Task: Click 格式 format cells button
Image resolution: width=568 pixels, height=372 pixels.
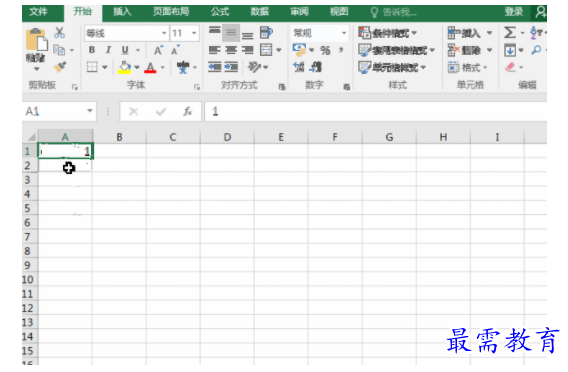Action: 467,67
